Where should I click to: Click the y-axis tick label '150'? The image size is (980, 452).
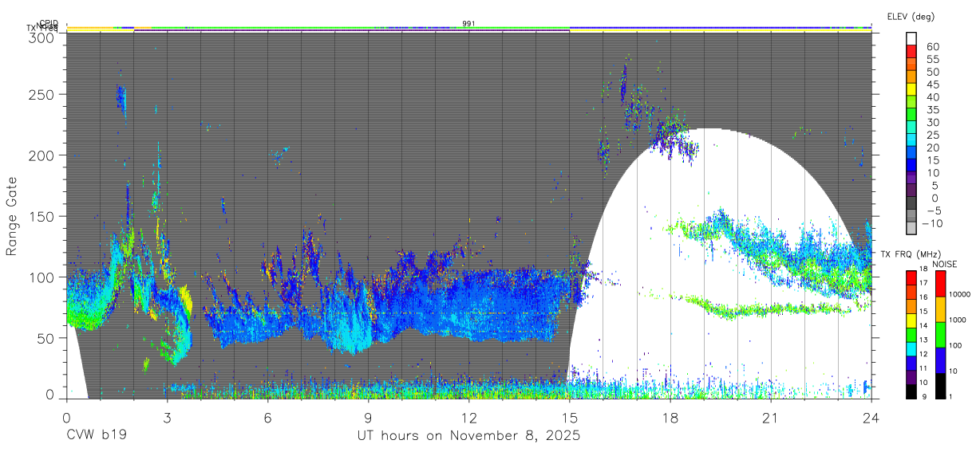pos(42,216)
